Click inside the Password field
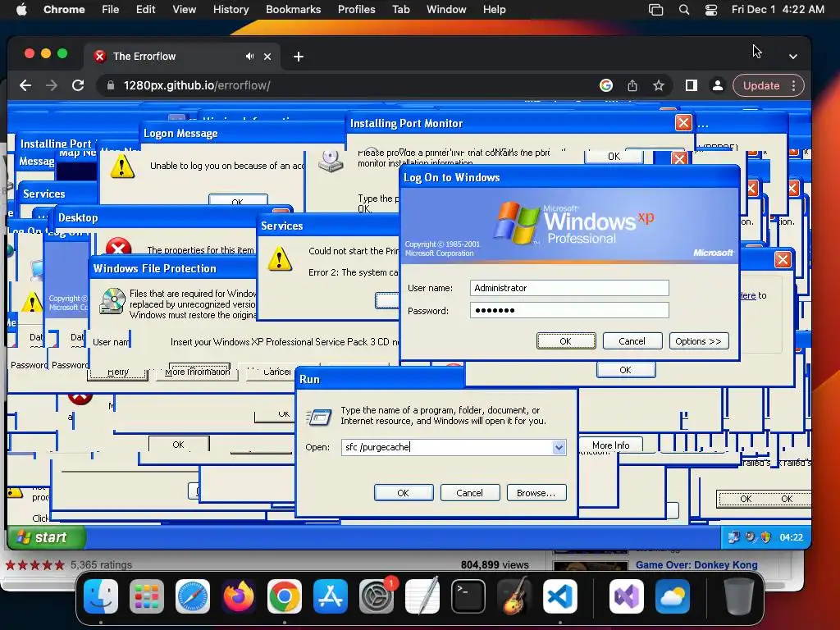 coord(569,310)
